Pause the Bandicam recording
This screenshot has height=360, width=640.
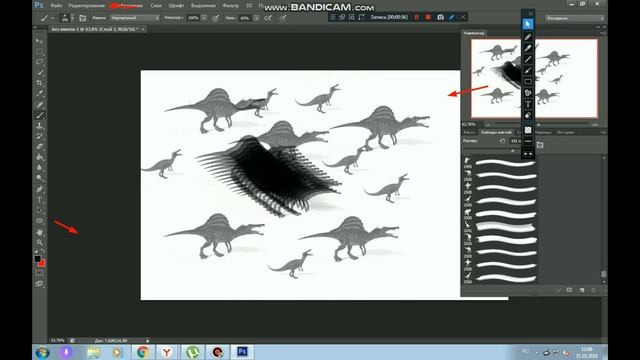click(417, 17)
